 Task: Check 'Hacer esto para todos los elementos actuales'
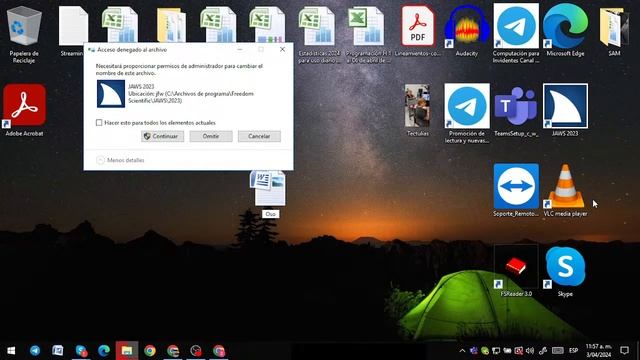pos(99,122)
